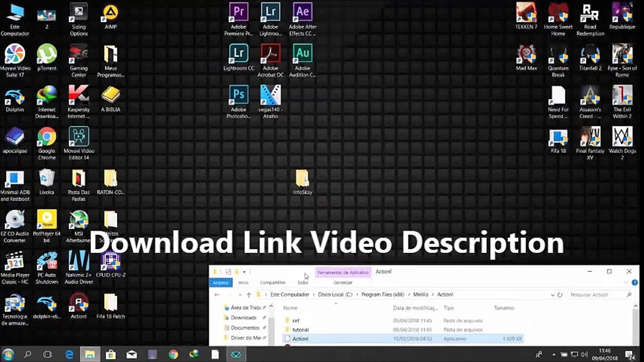Image resolution: width=644 pixels, height=362 pixels.
Task: Select the Mad Max desktop shortcut
Action: (526, 57)
